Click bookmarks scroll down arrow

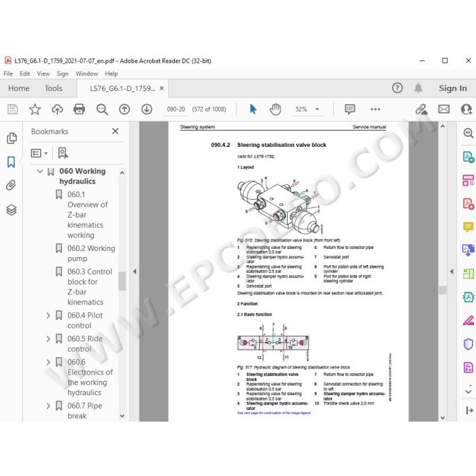tap(122, 416)
